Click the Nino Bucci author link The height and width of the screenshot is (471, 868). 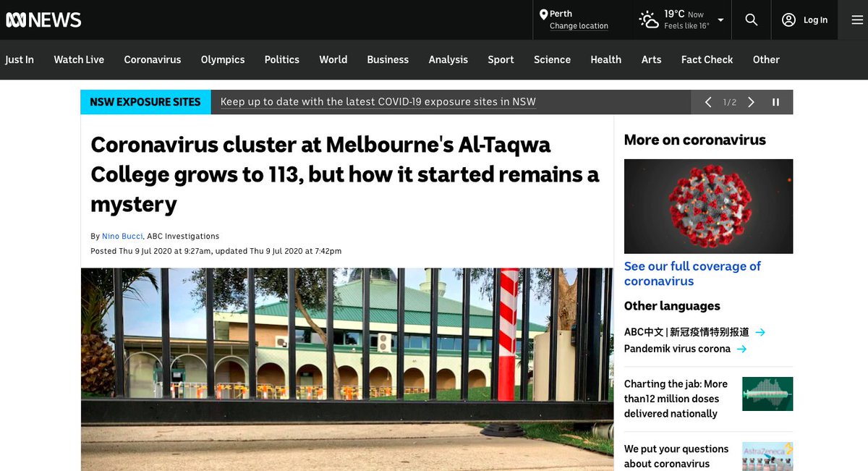(x=122, y=236)
